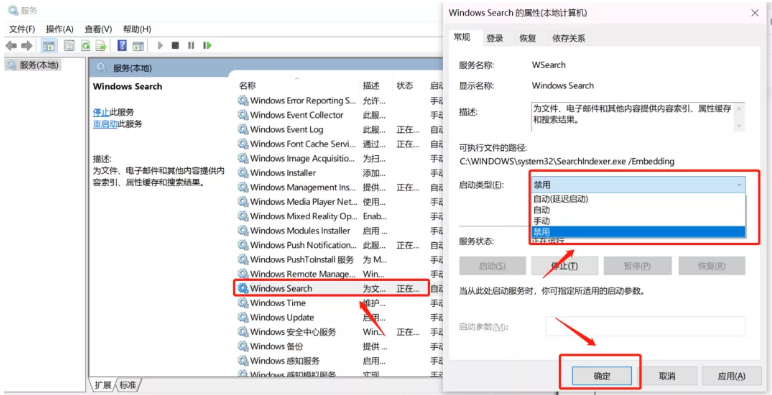Click the 启动(S) button in service status

[492, 265]
